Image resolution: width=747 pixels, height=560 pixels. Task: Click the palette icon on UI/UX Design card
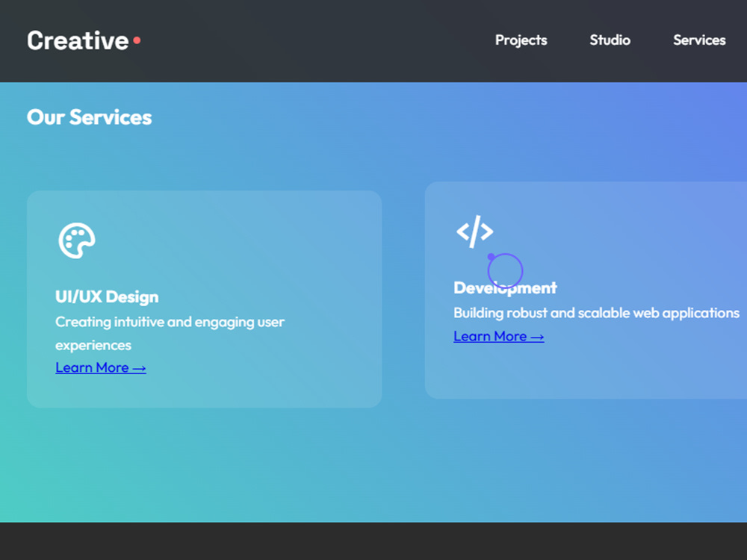coord(77,240)
